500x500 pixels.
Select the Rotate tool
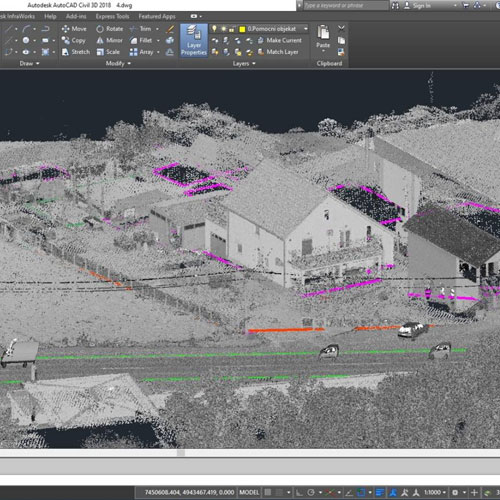point(110,29)
